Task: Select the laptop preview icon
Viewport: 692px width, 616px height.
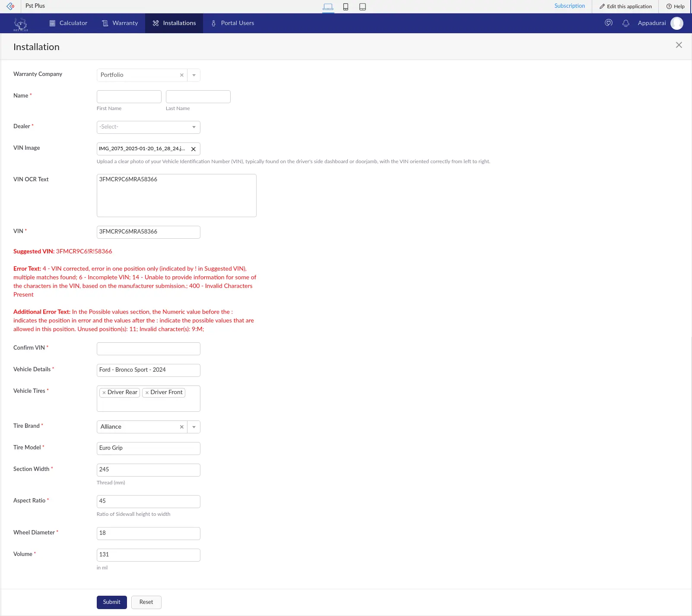Action: click(328, 6)
